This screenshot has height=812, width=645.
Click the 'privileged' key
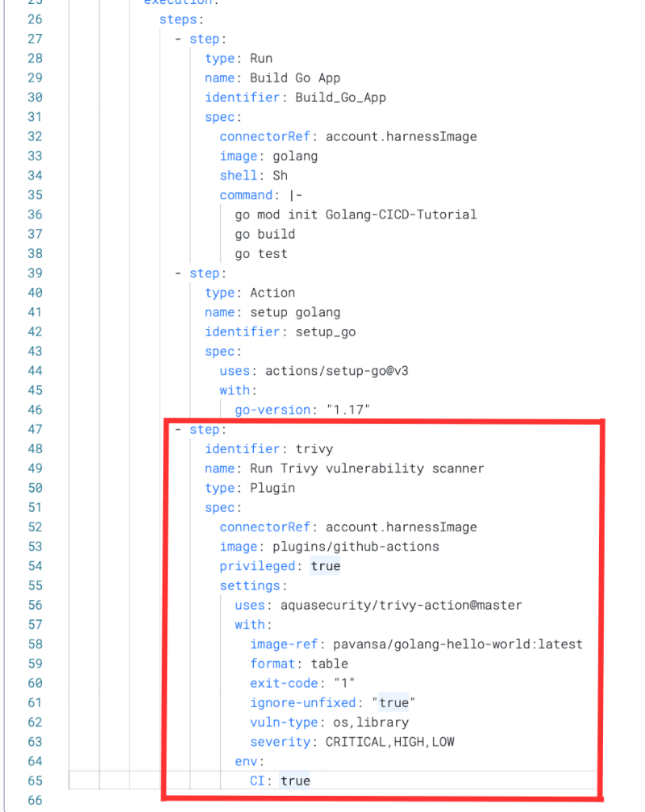tap(257, 567)
